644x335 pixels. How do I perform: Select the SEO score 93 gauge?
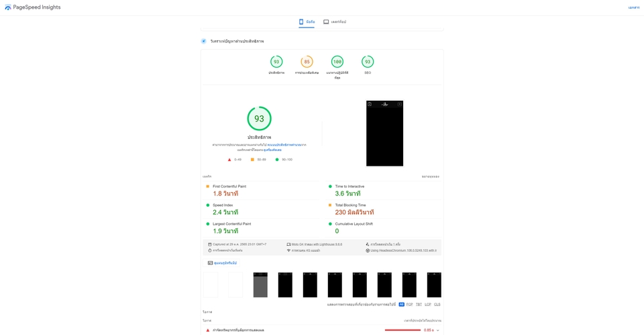(368, 62)
